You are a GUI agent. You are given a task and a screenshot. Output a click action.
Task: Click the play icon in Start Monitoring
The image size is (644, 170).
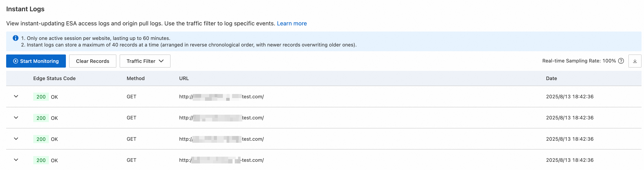16,61
